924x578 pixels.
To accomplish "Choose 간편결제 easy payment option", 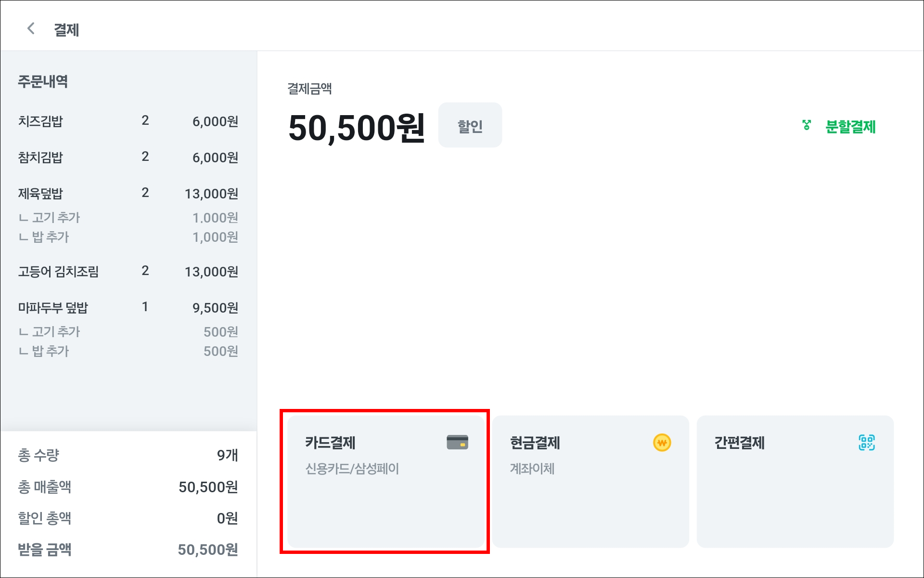I will click(795, 481).
